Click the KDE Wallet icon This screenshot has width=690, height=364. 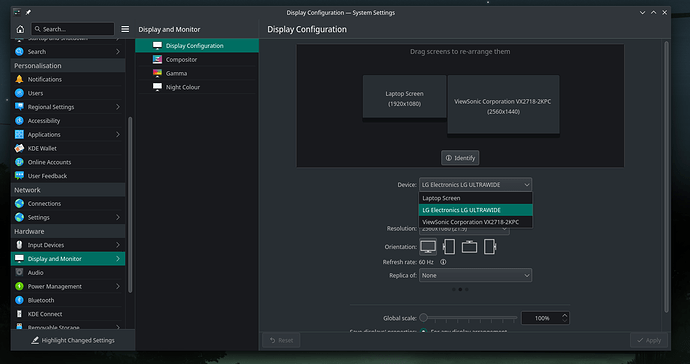19,148
